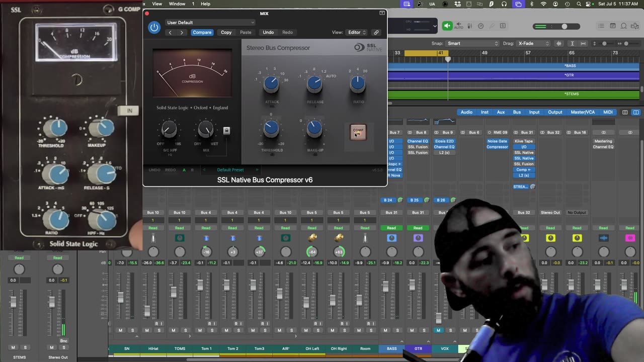The height and width of the screenshot is (362, 644).
Task: Click the mix lock icon beside Mix knob
Action: [x=226, y=131]
